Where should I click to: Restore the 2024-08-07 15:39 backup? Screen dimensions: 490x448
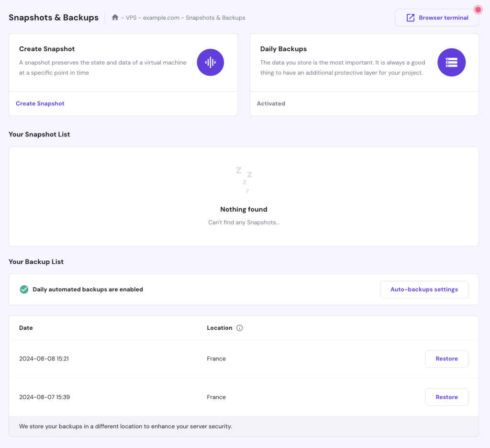[446, 397]
